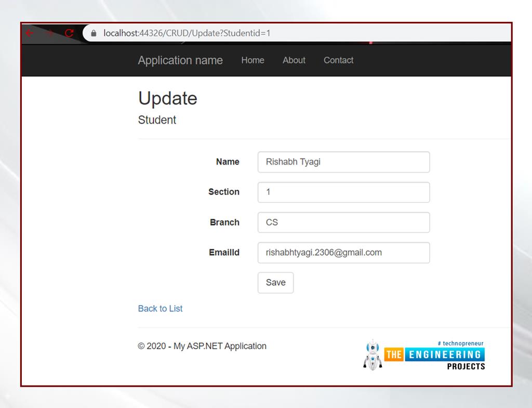The width and height of the screenshot is (532, 408).
Task: Click the Name field with Rishabh Tyagi
Action: [343, 162]
